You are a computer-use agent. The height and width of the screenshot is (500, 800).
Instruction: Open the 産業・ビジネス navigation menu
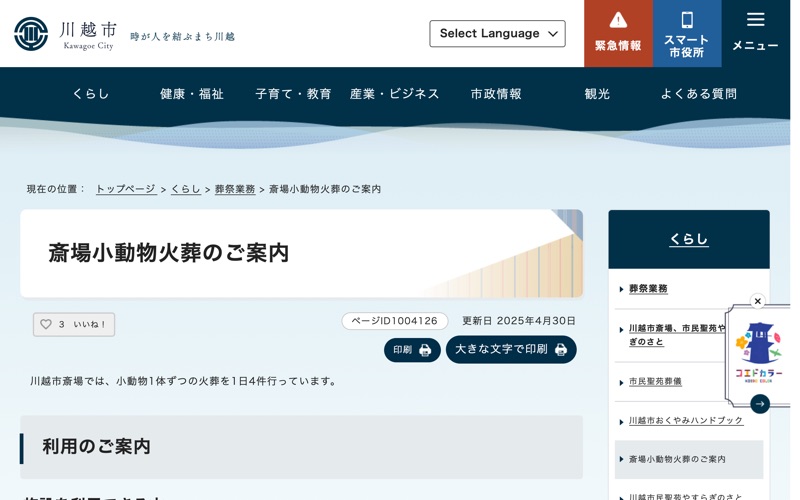click(x=394, y=94)
